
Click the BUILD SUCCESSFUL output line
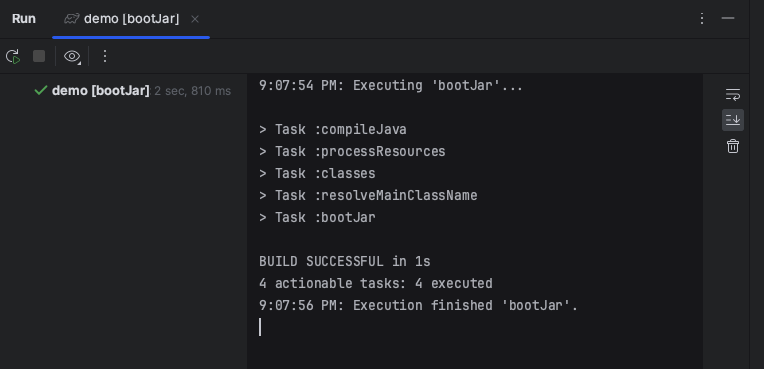point(344,262)
